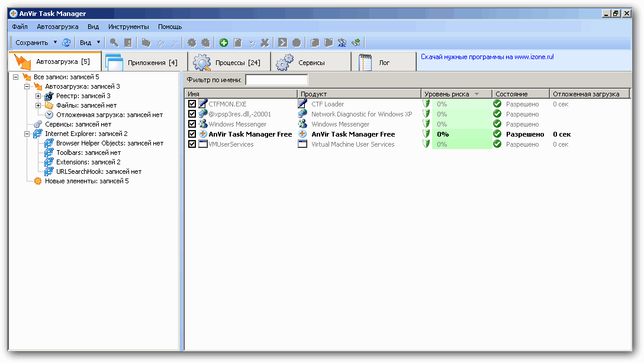Click the Virtual Machine User Services window icon
This screenshot has width=644, height=363.
point(302,144)
